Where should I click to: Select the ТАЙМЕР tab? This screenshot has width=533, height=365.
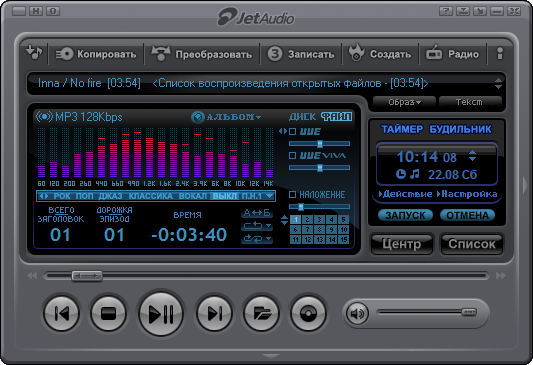[x=402, y=129]
